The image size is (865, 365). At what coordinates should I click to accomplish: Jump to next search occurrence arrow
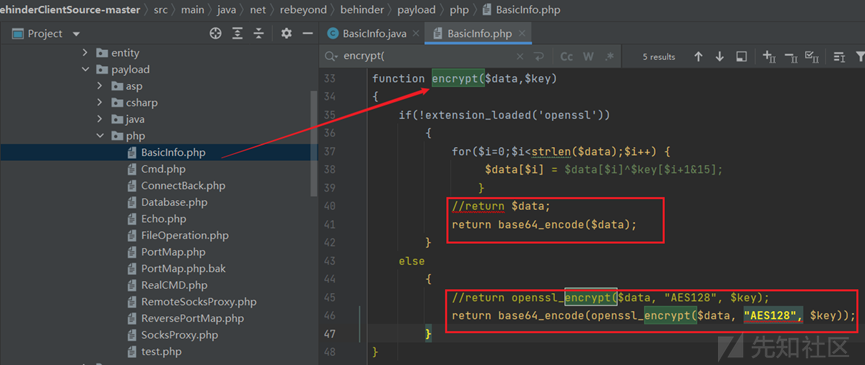coord(719,56)
